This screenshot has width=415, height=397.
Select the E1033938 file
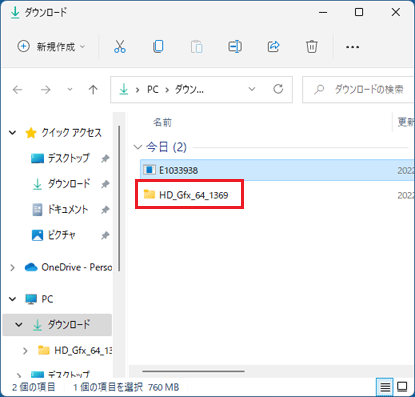coord(277,170)
